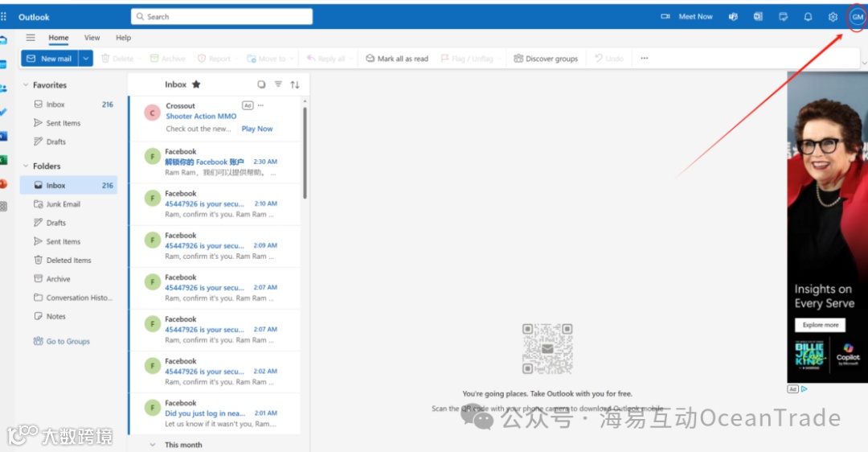Open the Reply all dropdown arrow
This screenshot has width=868, height=452.
[351, 59]
